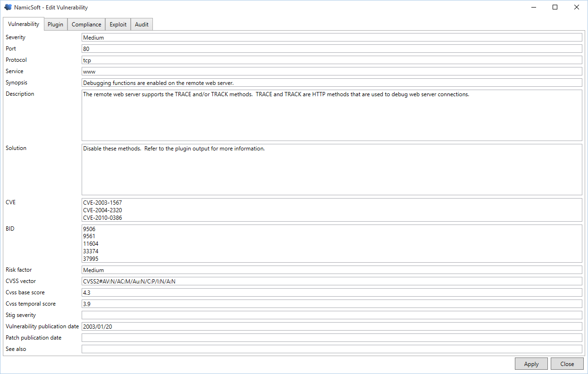Close the window with the X icon
Image resolution: width=588 pixels, height=374 pixels.
coord(577,7)
